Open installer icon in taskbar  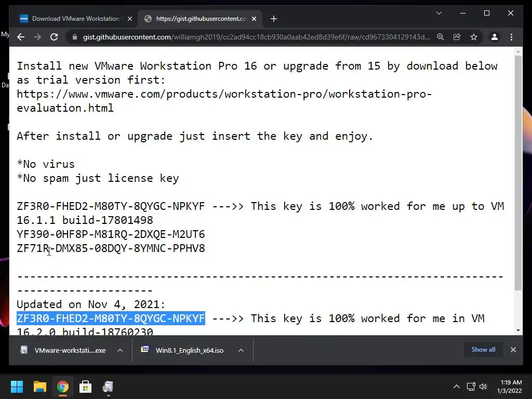[108, 387]
